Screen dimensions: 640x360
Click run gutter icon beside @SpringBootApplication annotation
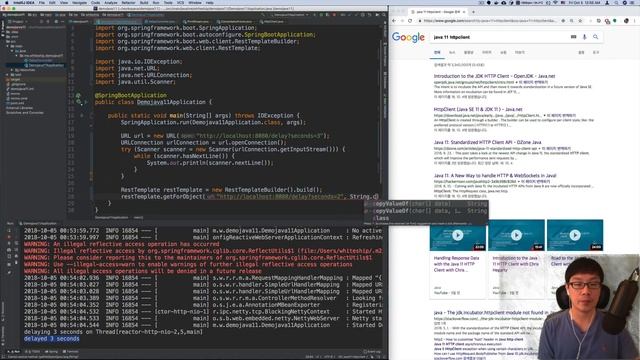click(78, 96)
